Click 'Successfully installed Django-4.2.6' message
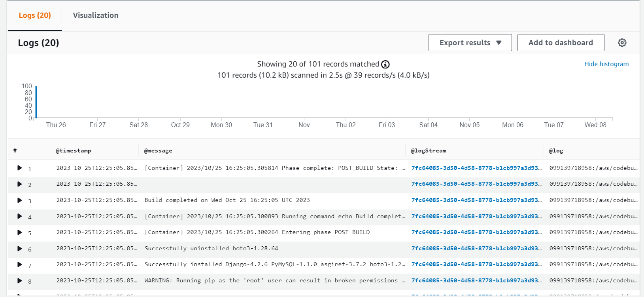The image size is (644, 297). coord(275,265)
